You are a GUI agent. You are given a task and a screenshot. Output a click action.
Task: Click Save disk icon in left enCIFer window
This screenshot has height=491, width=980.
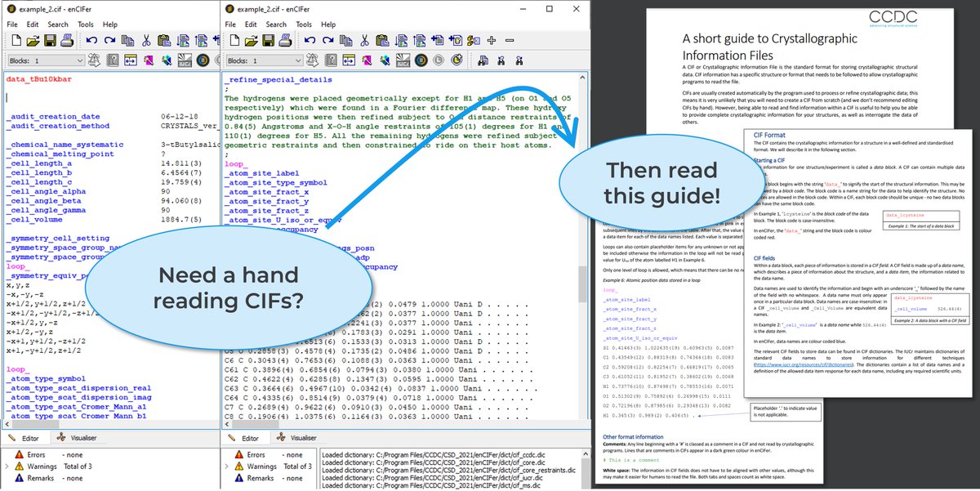pos(50,40)
